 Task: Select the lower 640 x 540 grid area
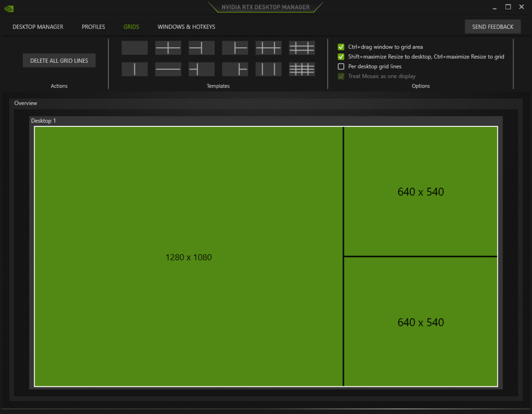(x=421, y=322)
